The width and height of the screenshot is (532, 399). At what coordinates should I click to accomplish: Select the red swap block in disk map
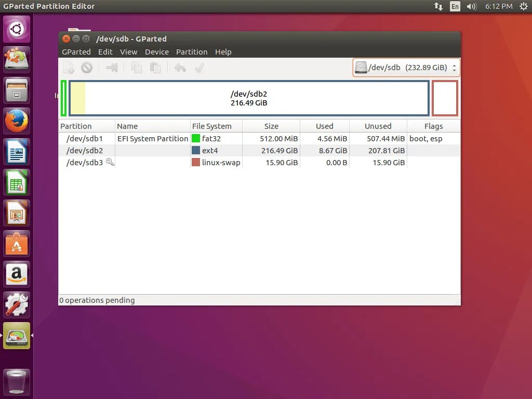coord(445,98)
